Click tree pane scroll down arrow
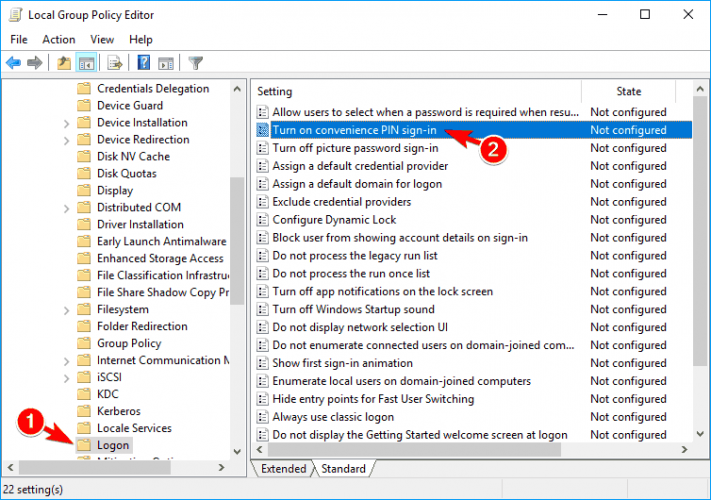Viewport: 711px width, 500px height. (237, 451)
